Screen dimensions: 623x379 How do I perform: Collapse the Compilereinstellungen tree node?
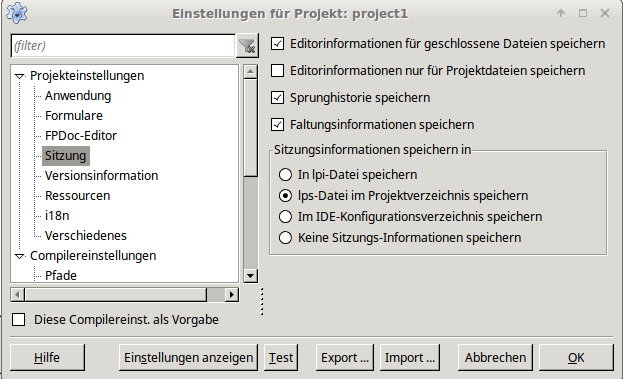19,256
